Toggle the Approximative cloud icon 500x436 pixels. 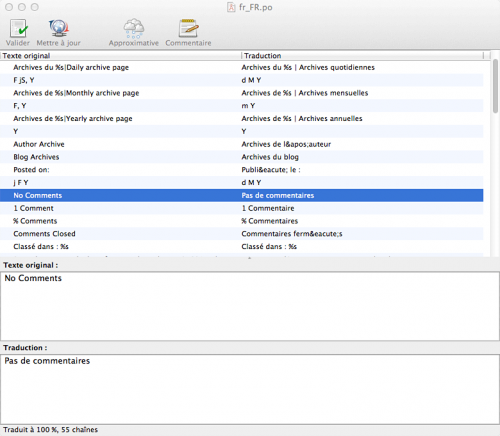134,29
